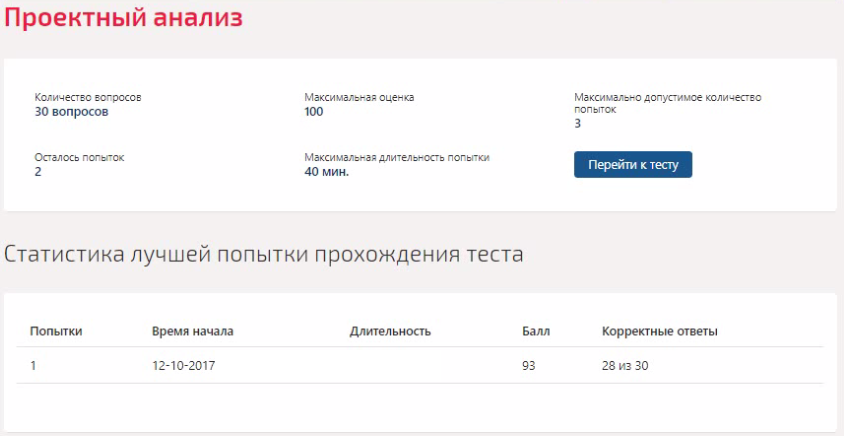Click the "Проектный анализ" page title
Viewport: 844px width, 436px height.
coord(121,18)
